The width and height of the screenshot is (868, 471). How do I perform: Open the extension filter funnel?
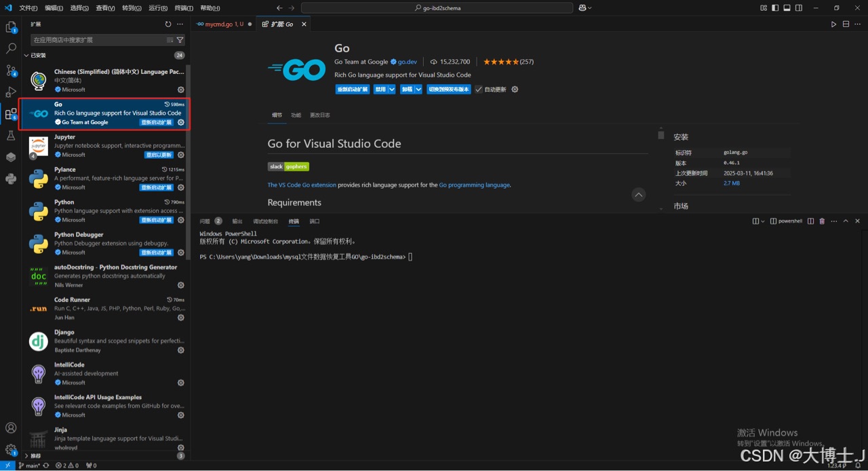(180, 40)
